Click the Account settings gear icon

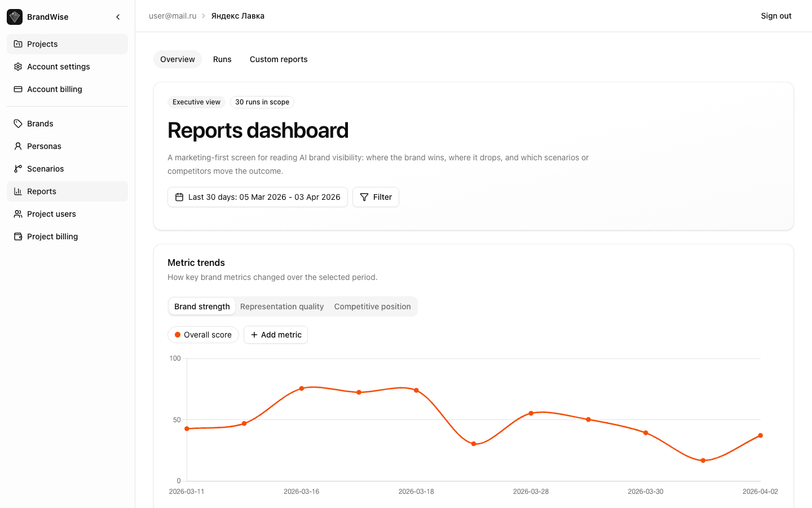click(19, 67)
